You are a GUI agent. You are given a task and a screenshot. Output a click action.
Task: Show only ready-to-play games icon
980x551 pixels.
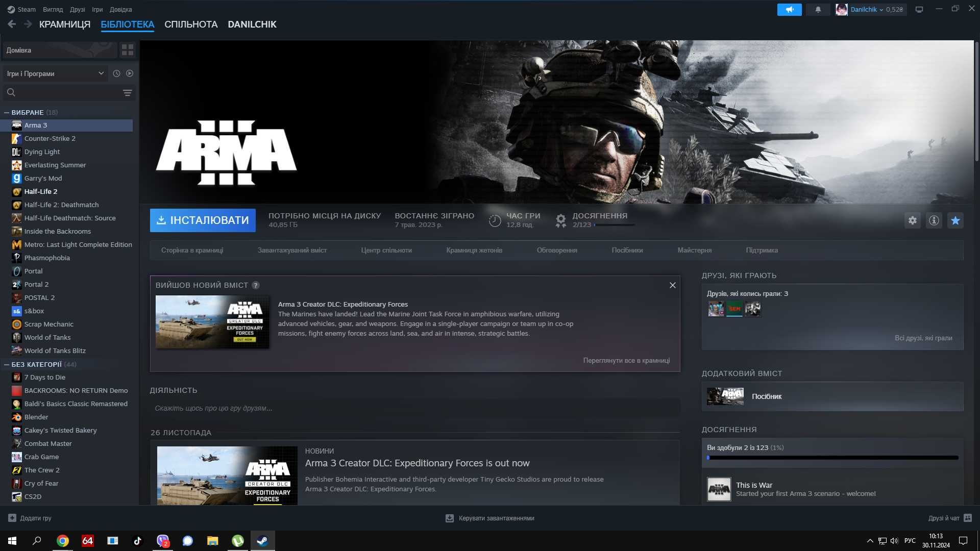[x=130, y=73]
